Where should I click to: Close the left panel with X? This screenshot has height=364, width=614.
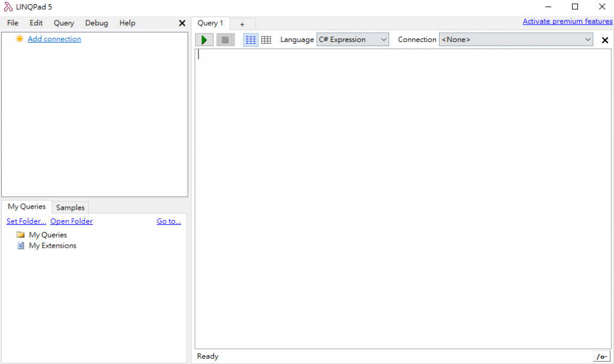pos(182,23)
